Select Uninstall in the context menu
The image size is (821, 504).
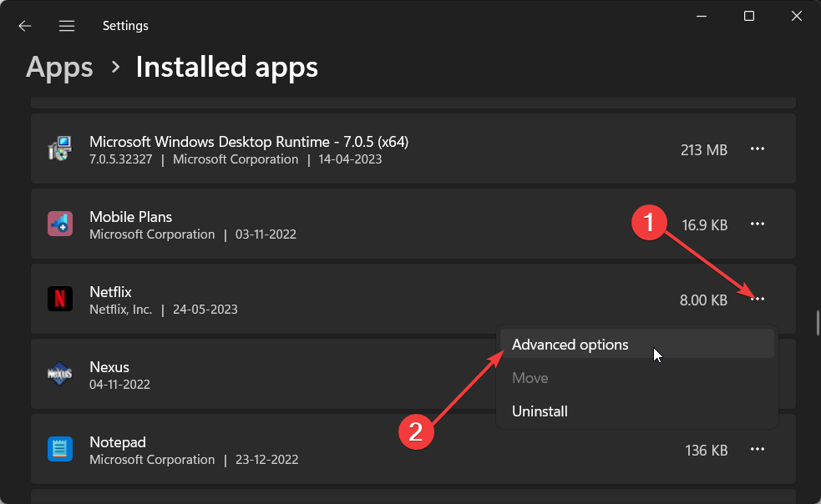(636, 411)
